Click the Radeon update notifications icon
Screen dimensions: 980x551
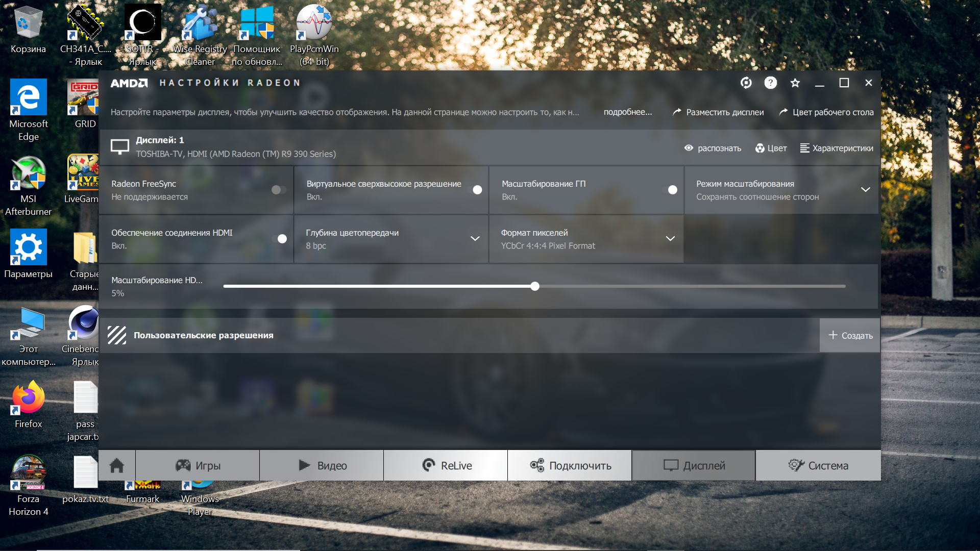coord(746,83)
